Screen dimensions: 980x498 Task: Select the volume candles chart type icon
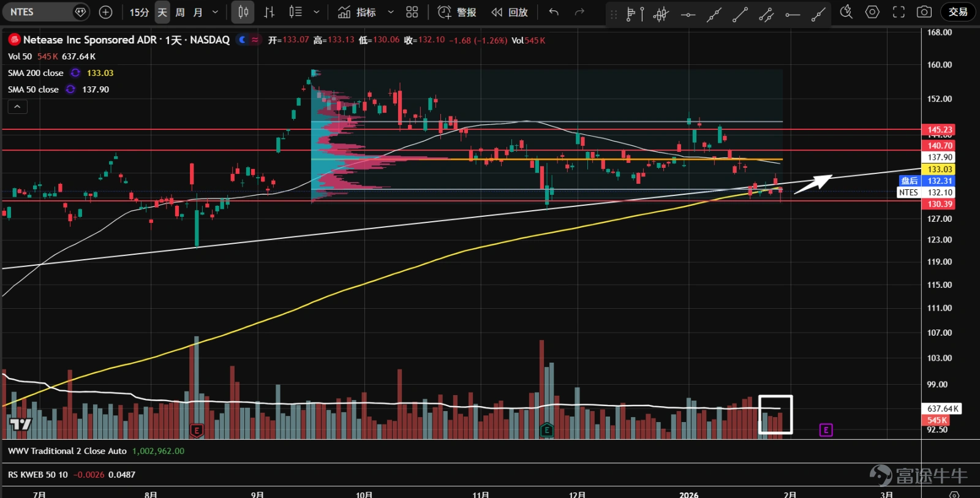point(295,12)
